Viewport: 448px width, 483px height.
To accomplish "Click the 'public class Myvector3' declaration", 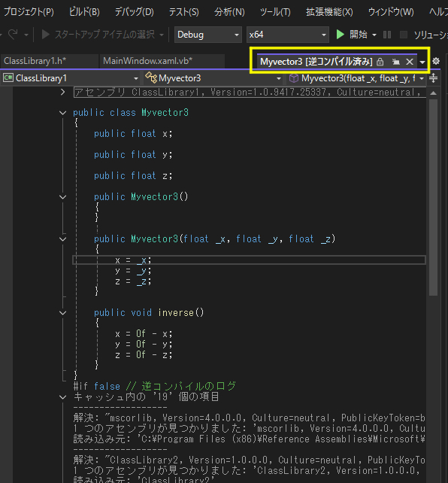I will [131, 113].
